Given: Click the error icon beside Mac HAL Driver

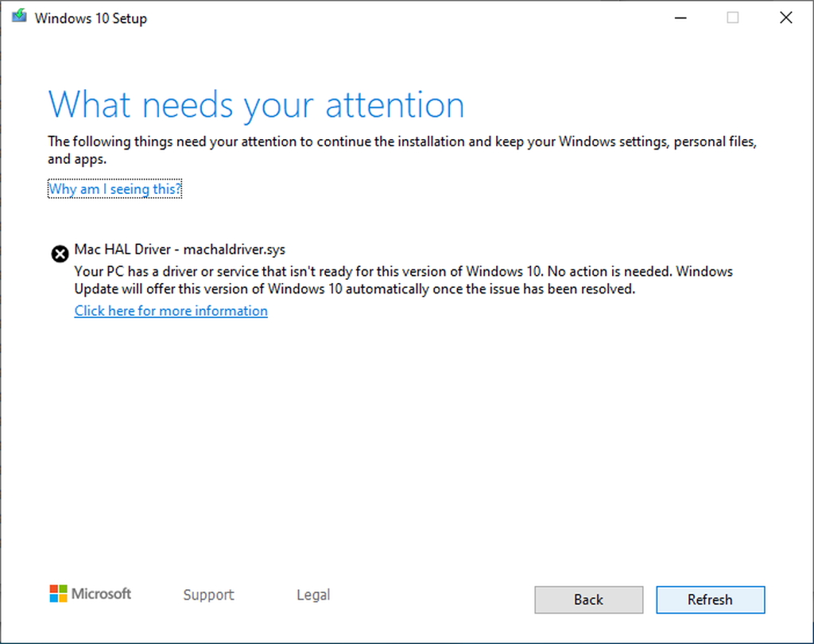Looking at the screenshot, I should point(60,254).
